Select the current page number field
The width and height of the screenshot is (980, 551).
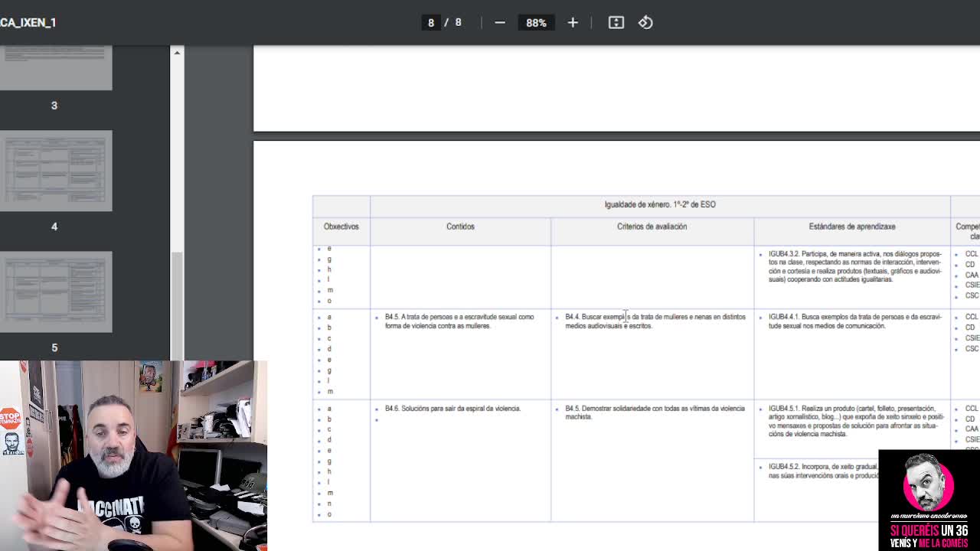point(431,23)
